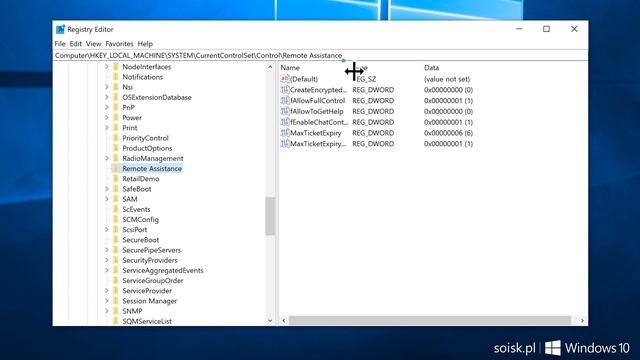
Task: Click the string value icon of (Default)
Action: click(x=285, y=79)
